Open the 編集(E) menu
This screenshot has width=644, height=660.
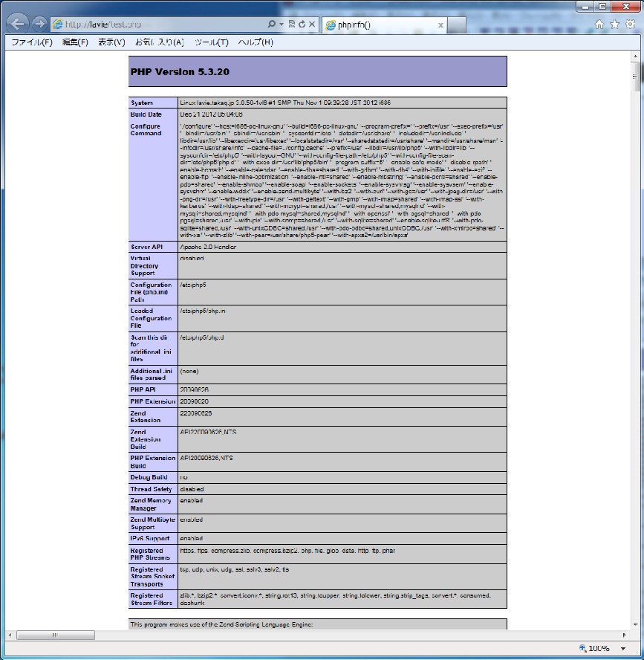[75, 42]
